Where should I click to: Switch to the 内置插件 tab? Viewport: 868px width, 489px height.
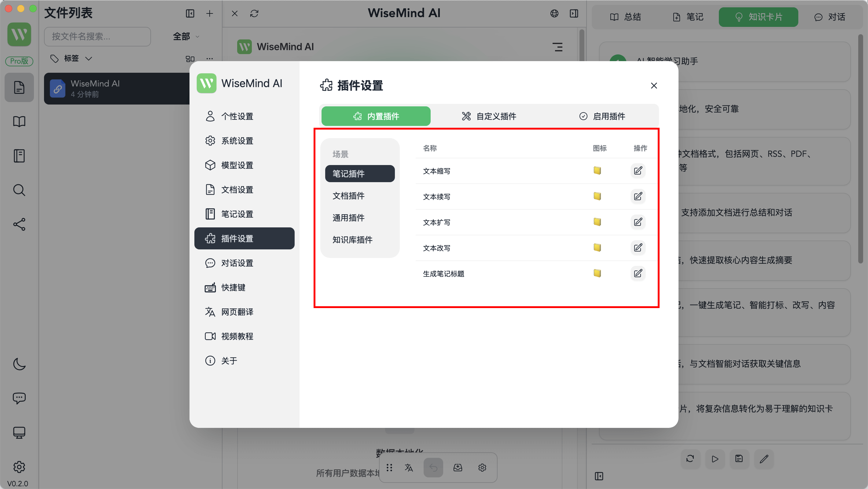click(x=376, y=116)
